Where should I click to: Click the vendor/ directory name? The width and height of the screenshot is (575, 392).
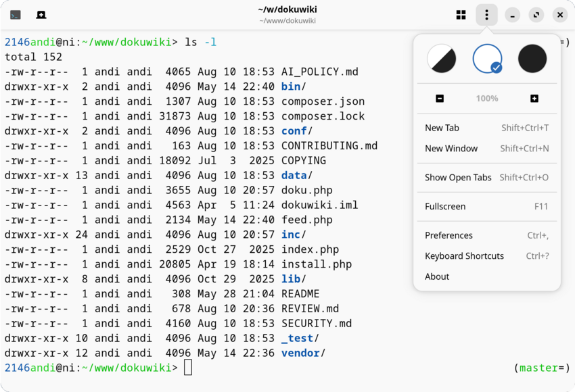tap(303, 353)
